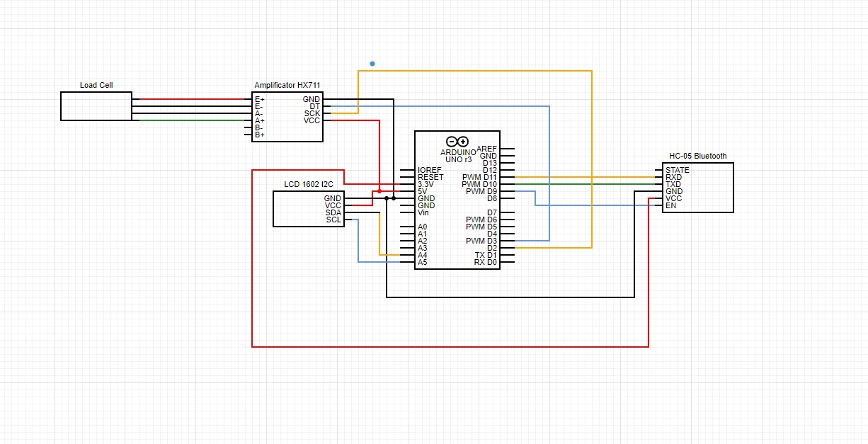Select the B+ pin on HX711

click(x=260, y=135)
